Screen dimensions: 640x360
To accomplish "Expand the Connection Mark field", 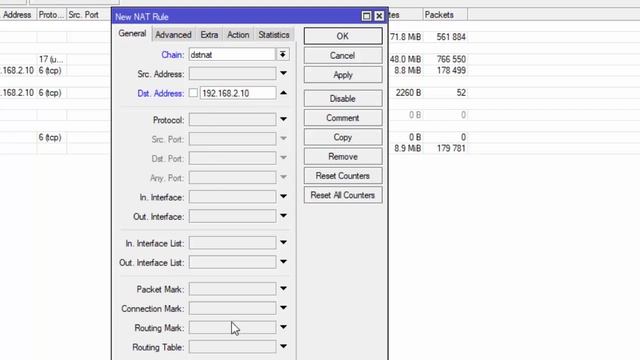I will point(283,308).
